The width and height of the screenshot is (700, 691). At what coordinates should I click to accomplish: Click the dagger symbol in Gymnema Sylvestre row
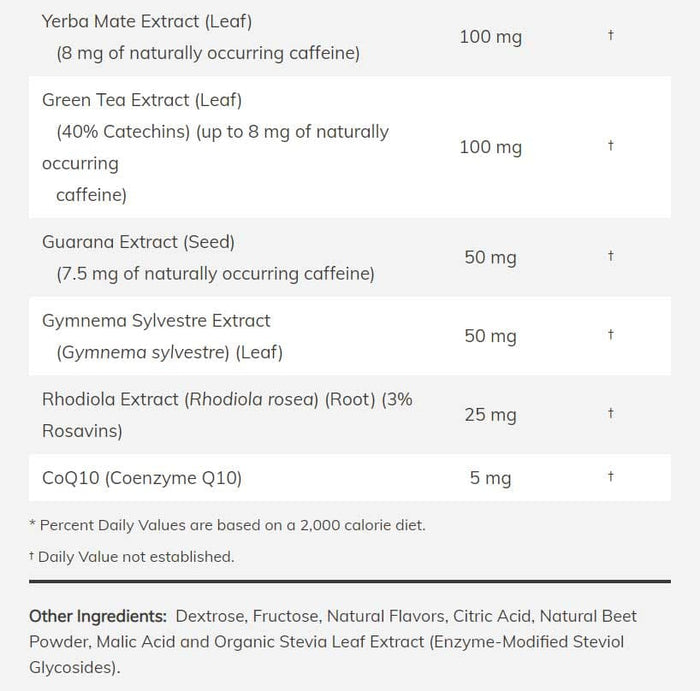coord(610,336)
